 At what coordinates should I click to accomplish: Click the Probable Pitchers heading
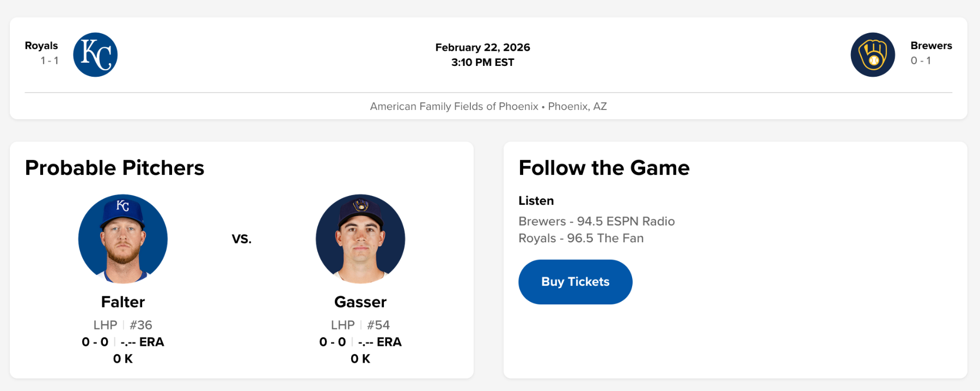[114, 168]
